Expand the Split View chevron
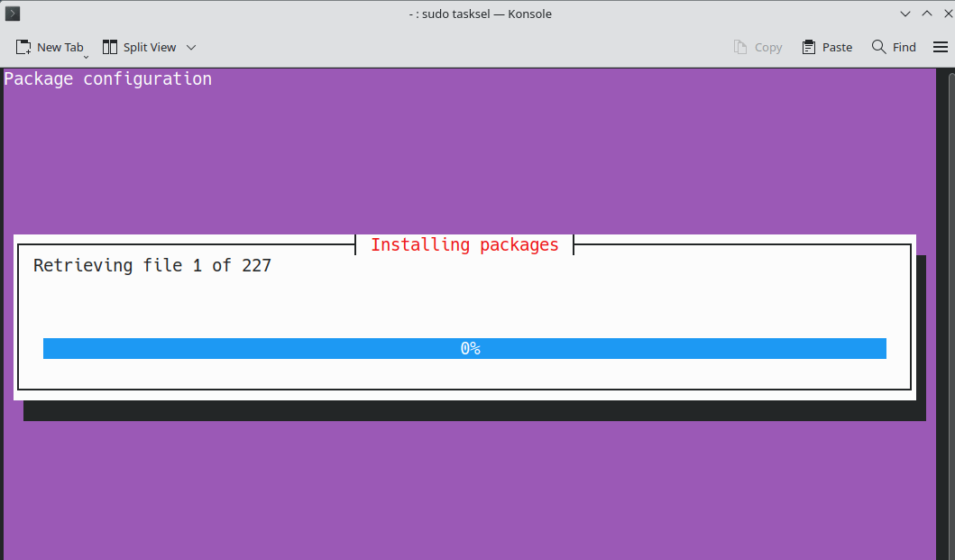 click(x=190, y=48)
